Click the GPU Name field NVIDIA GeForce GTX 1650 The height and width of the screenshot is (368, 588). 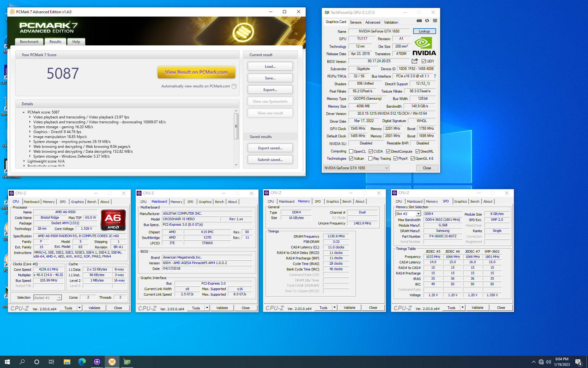[x=379, y=31]
